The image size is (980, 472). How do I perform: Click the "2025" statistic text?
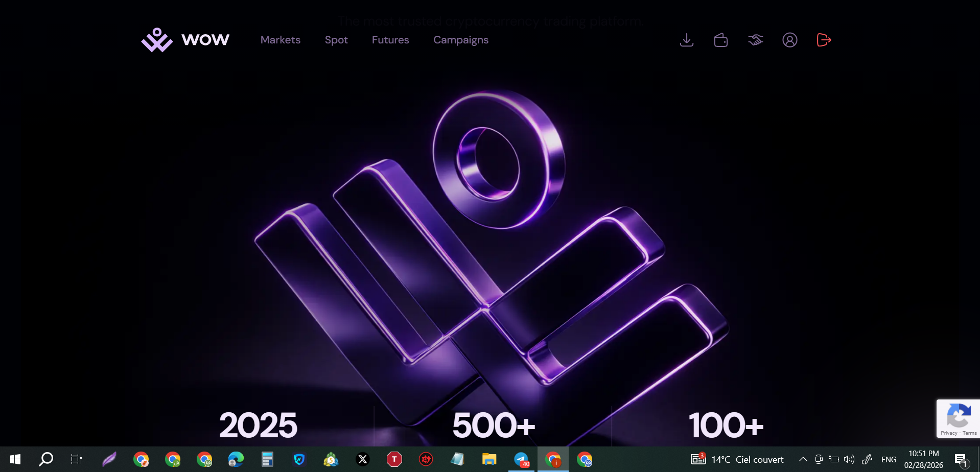(x=258, y=426)
